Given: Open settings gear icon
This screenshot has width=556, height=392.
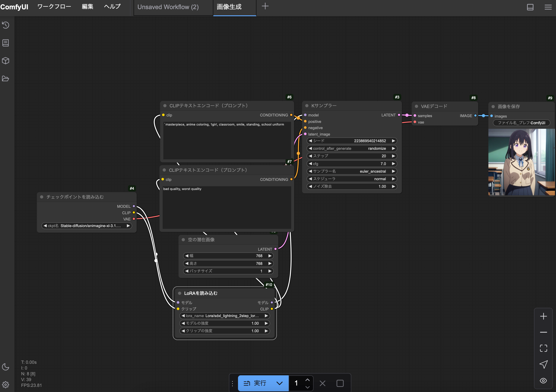Looking at the screenshot, I should pyautogui.click(x=6, y=384).
